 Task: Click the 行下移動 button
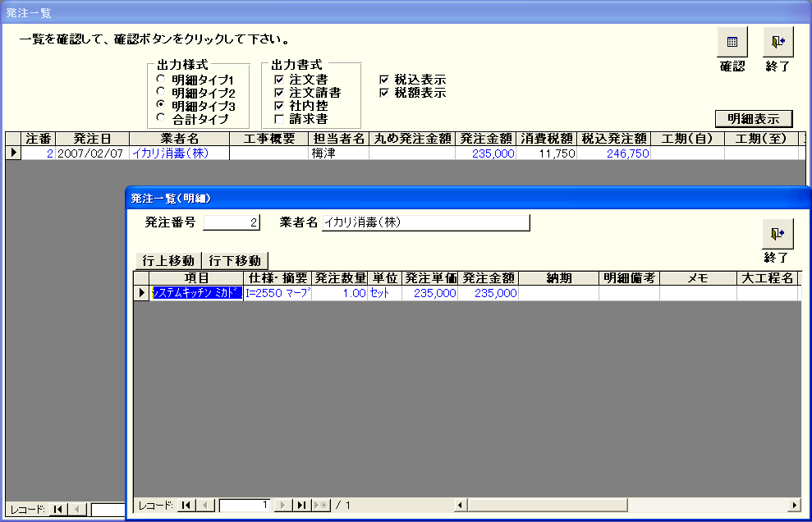pyautogui.click(x=235, y=260)
